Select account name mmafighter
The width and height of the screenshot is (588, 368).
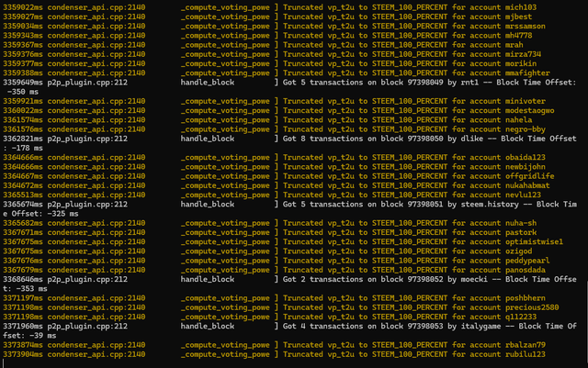[x=527, y=72]
